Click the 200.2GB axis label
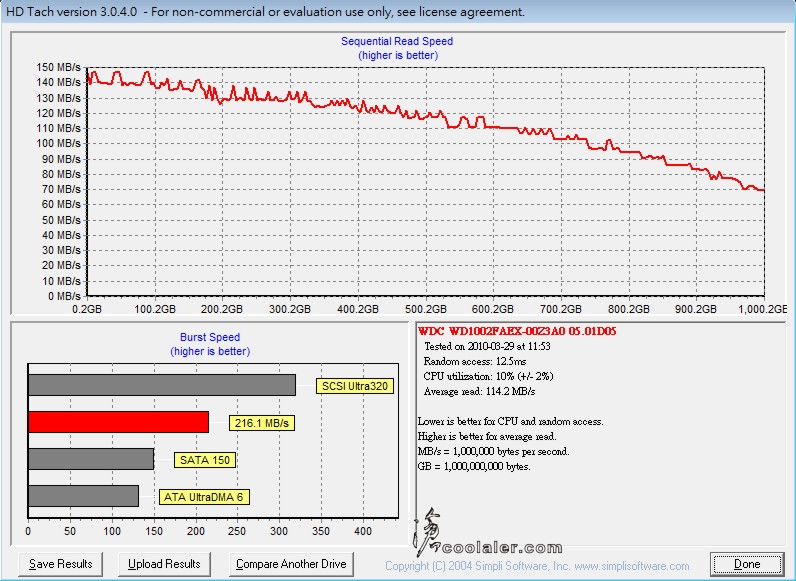 (x=222, y=309)
